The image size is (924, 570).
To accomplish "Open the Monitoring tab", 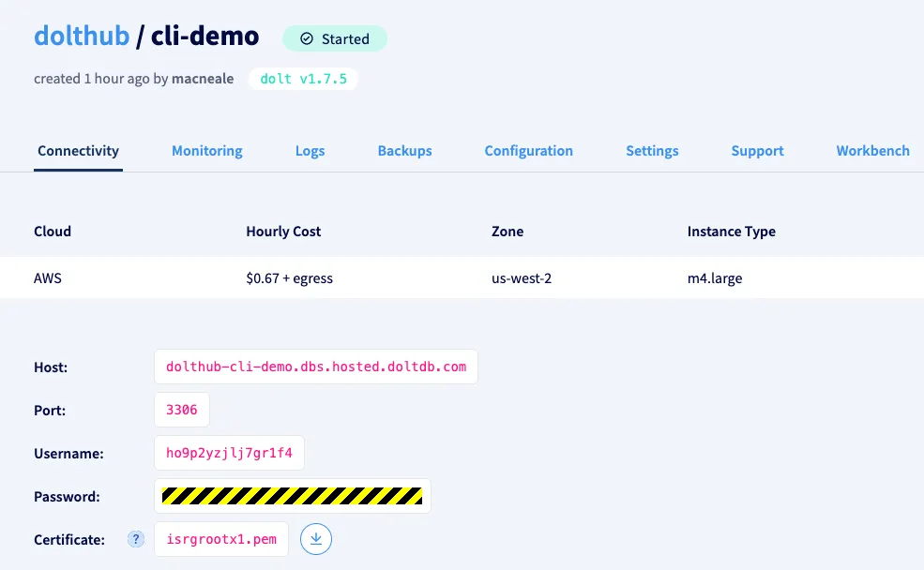I will click(206, 151).
